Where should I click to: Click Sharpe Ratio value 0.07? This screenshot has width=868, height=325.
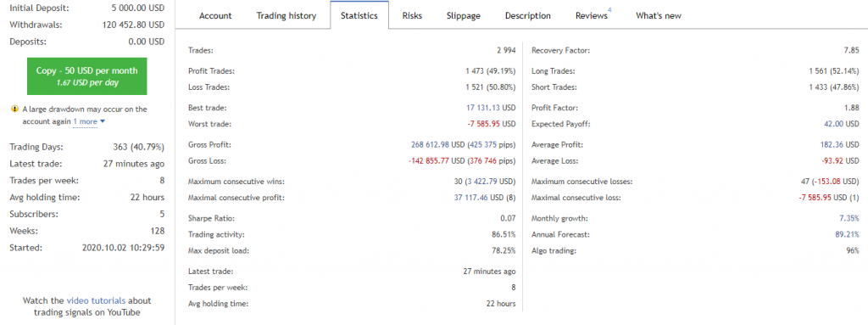(509, 219)
